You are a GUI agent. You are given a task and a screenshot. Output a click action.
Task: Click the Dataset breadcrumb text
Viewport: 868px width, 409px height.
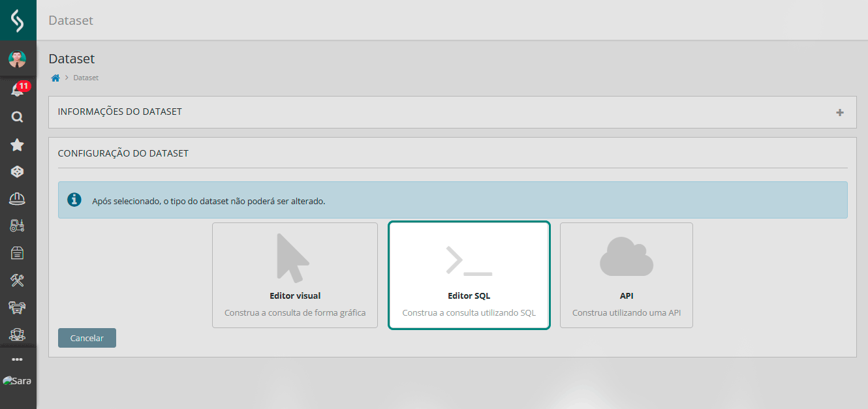pos(86,78)
